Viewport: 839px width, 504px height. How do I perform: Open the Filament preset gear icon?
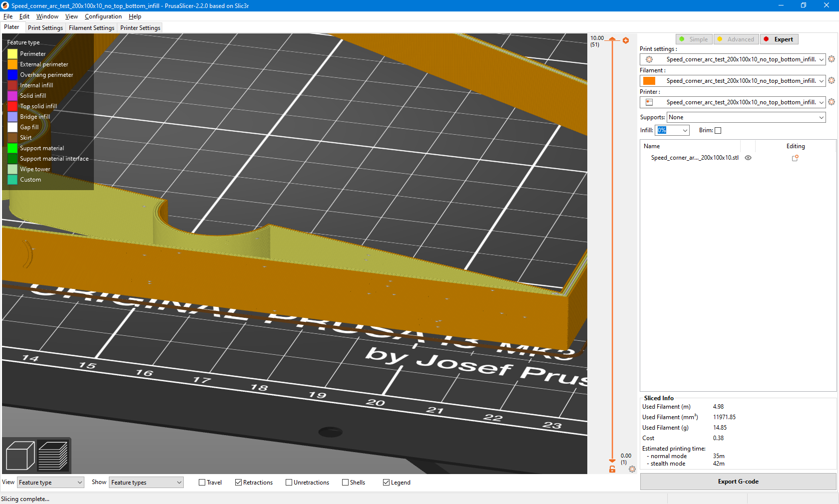pyautogui.click(x=832, y=80)
